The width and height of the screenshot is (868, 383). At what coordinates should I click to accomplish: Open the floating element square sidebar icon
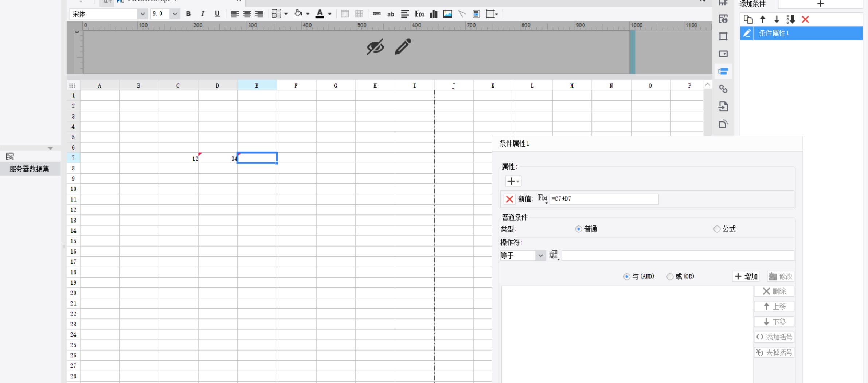coord(723,36)
